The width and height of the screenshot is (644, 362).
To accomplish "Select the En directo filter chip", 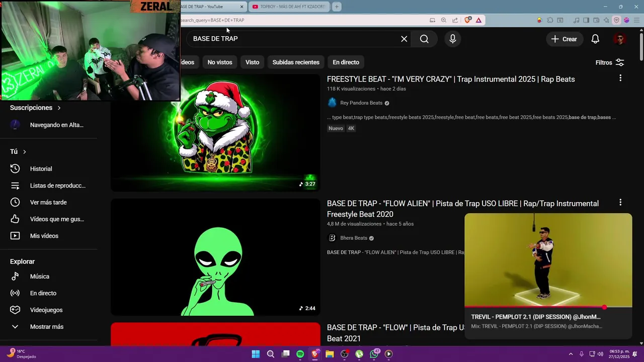I will 346,62.
